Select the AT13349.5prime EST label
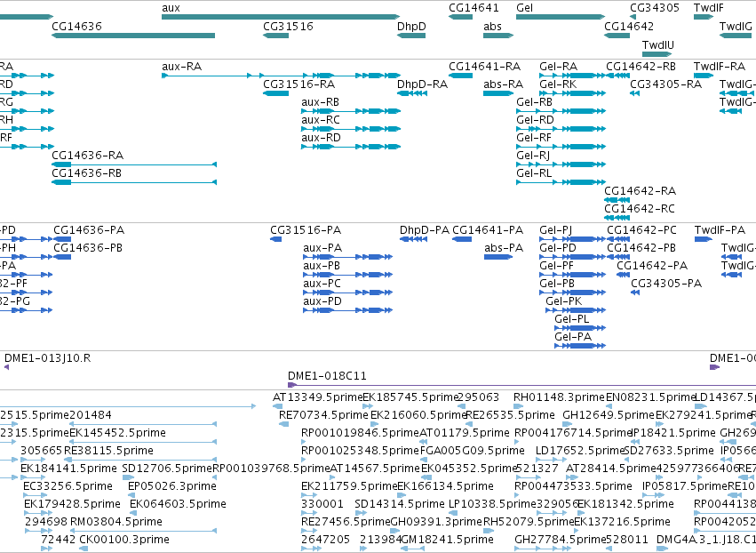This screenshot has height=553, width=756. coord(317,397)
